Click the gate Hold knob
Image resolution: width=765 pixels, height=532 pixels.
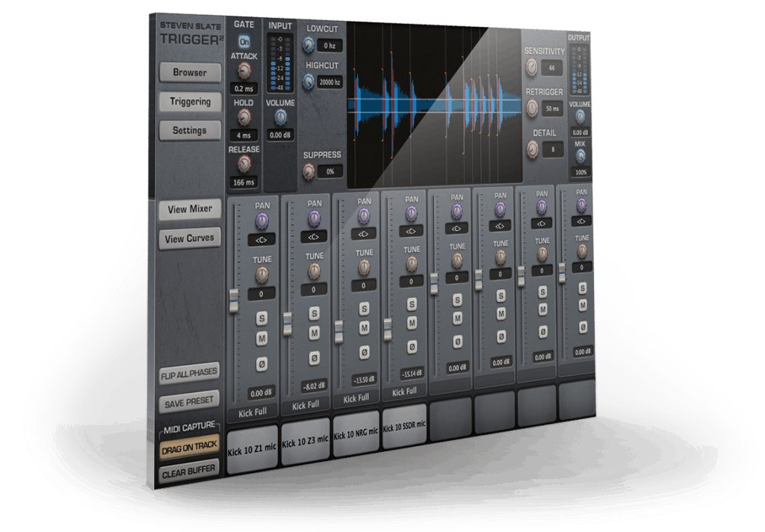[x=244, y=117]
